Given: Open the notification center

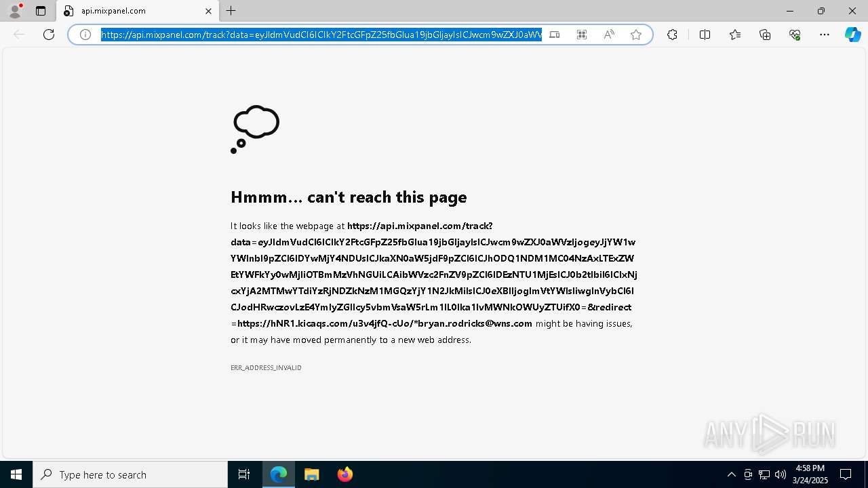Looking at the screenshot, I should [x=846, y=474].
